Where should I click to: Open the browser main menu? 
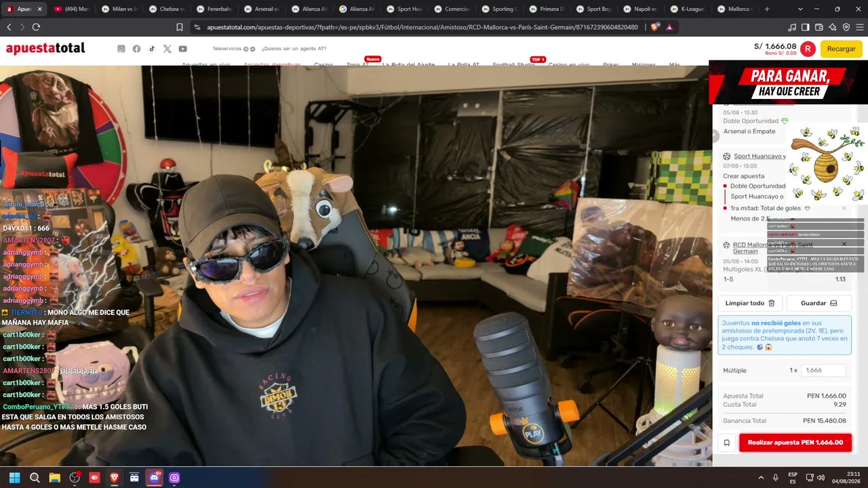click(859, 27)
